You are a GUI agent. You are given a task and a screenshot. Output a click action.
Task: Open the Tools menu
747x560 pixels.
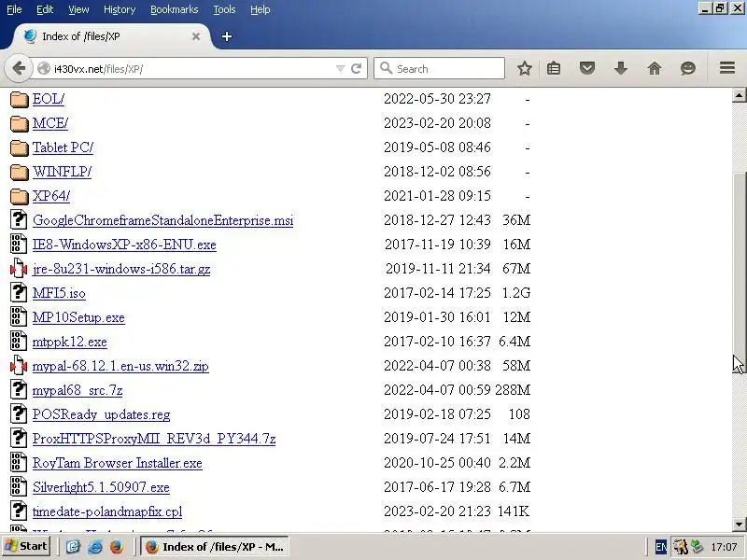224,9
